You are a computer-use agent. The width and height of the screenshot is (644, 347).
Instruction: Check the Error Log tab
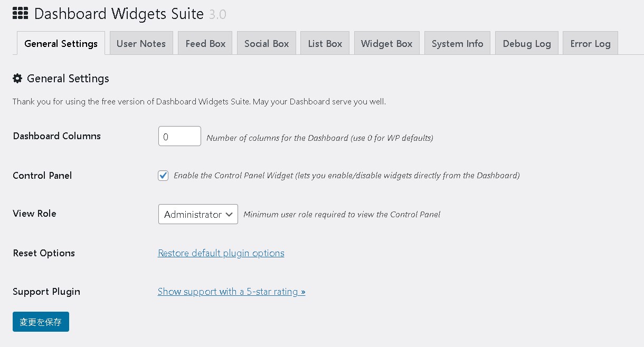pyautogui.click(x=590, y=43)
